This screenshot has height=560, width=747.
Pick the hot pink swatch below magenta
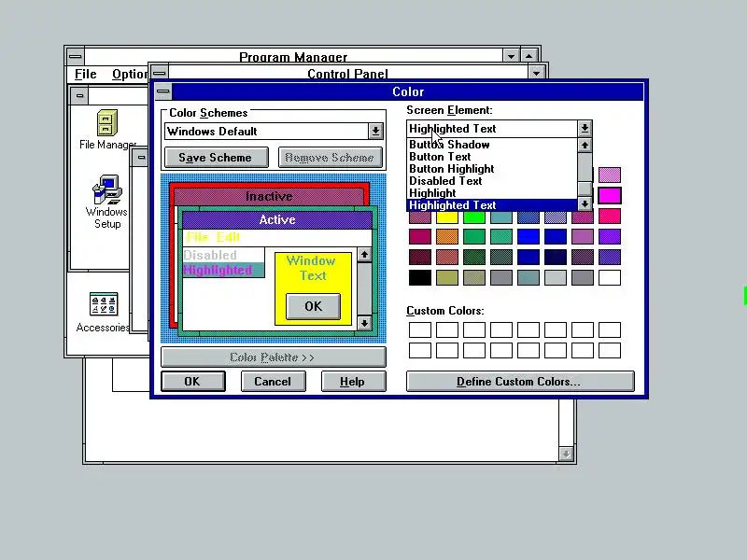point(610,217)
